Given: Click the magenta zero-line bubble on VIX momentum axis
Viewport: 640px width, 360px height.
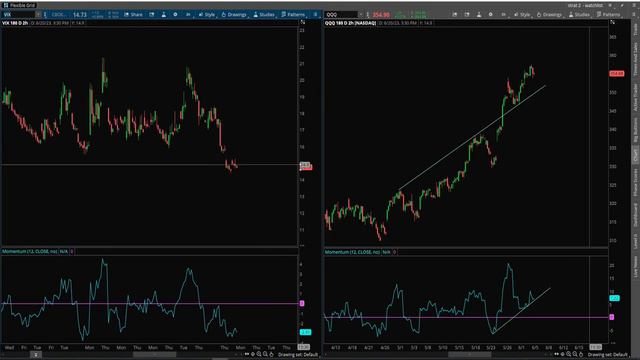Looking at the screenshot, I should coord(302,303).
